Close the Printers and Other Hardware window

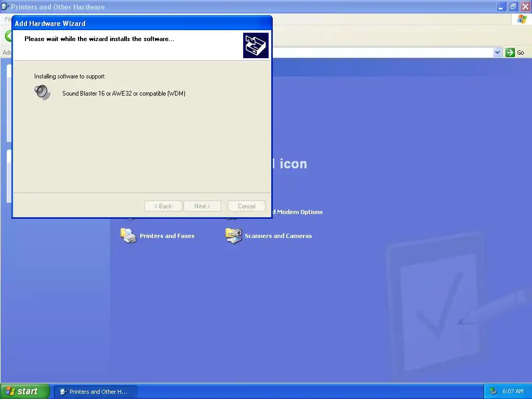[x=525, y=6]
